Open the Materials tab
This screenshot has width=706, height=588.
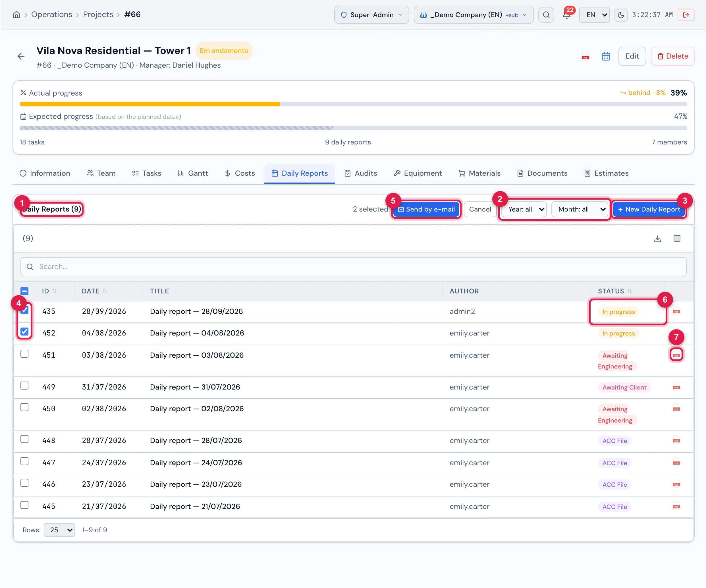479,173
